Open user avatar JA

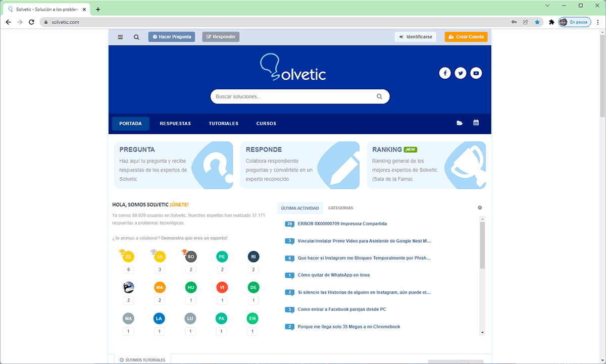[x=160, y=256]
